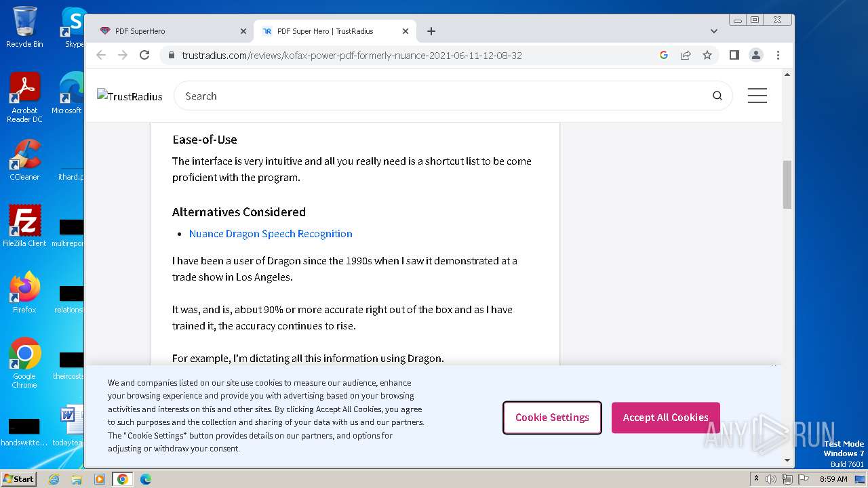Close the PDF Super Hero TrustRadius tab
Viewport: 868px width, 488px height.
click(x=406, y=31)
